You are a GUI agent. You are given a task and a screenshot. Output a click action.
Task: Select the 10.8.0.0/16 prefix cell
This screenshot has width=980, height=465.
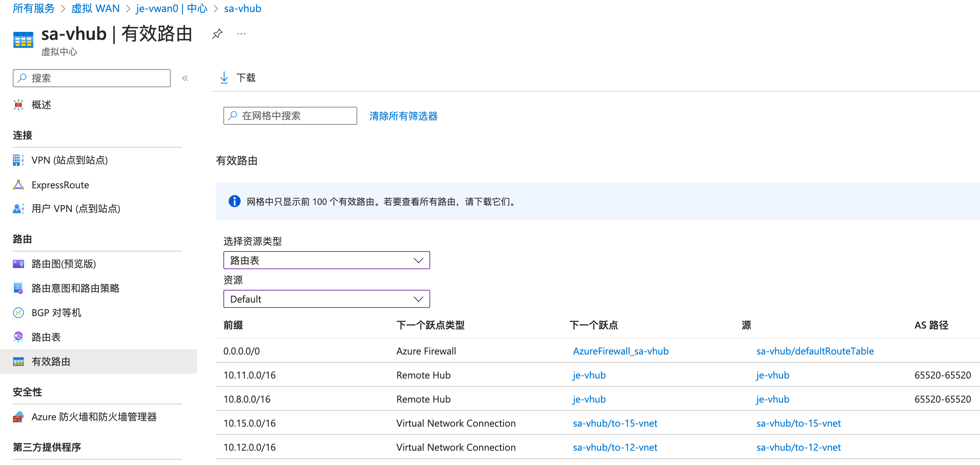(x=247, y=399)
